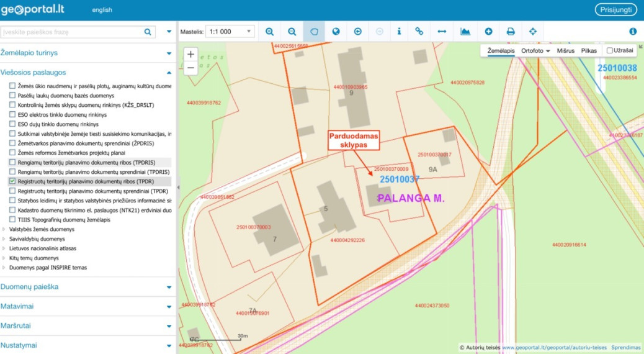Switch basemap to Mišrus
The width and height of the screenshot is (644, 354).
[566, 50]
